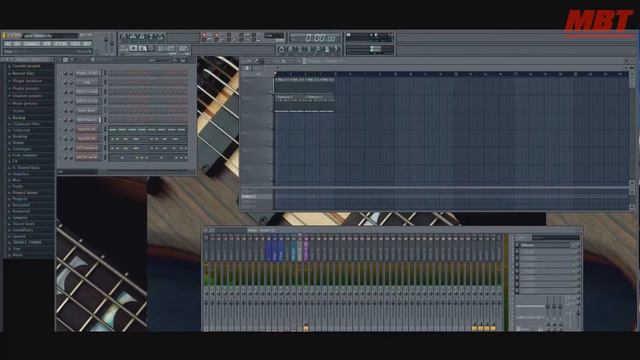Adjust the Clap channel volume knob
640x360 pixels.
click(71, 82)
